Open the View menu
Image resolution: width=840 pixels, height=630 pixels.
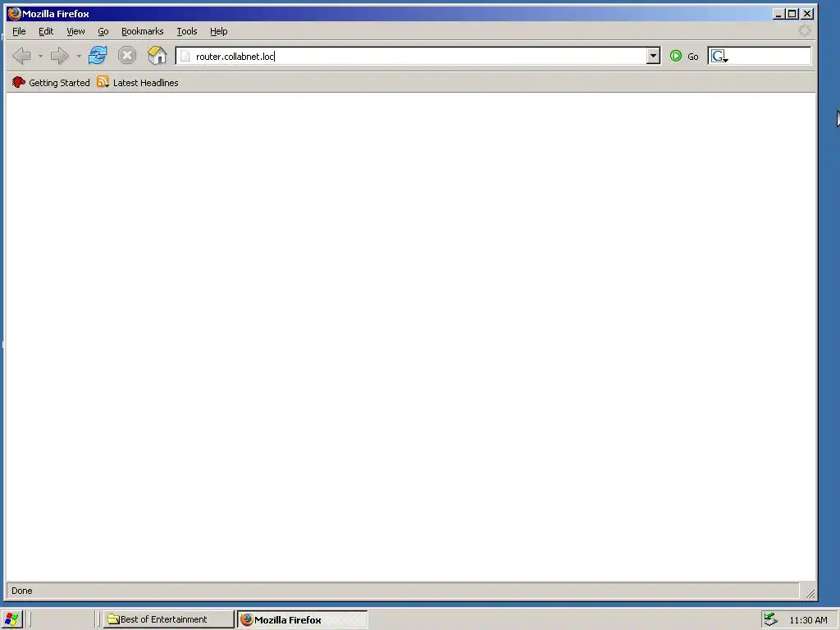click(x=75, y=31)
